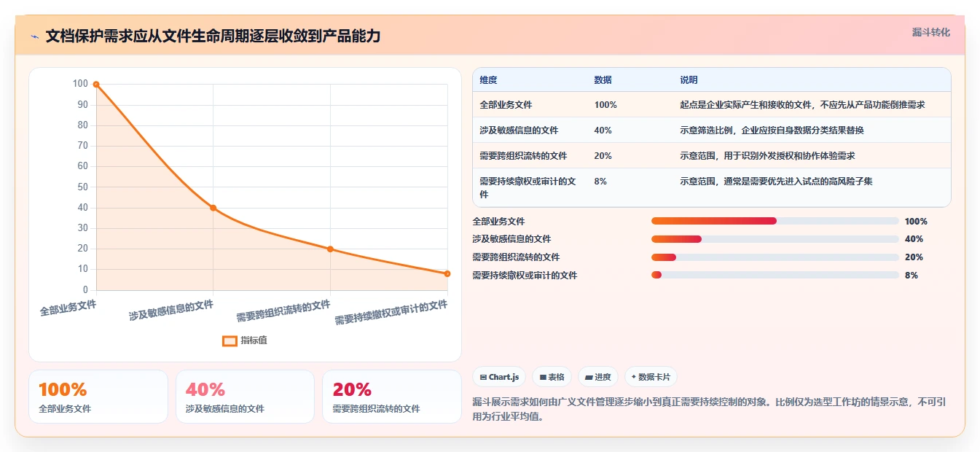Click the 40% value in table
980x452 pixels.
pos(603,130)
